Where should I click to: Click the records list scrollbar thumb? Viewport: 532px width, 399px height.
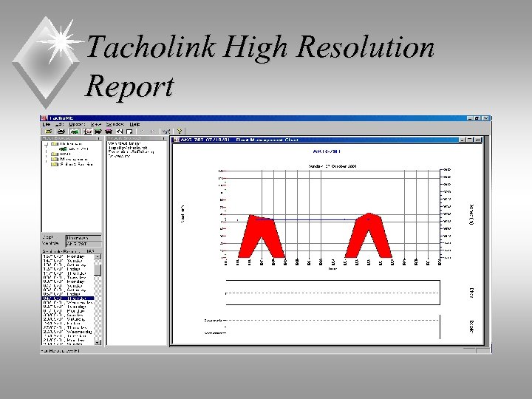pyautogui.click(x=98, y=270)
